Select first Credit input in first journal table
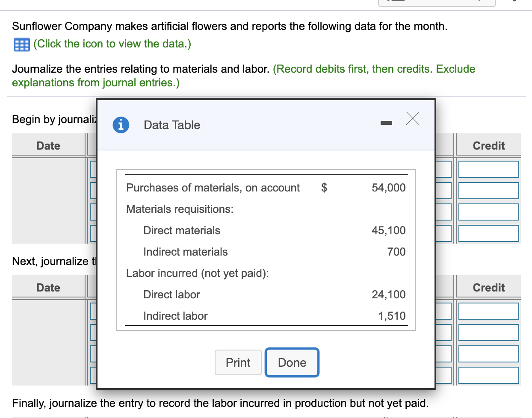This screenshot has height=418, width=532. click(x=489, y=169)
